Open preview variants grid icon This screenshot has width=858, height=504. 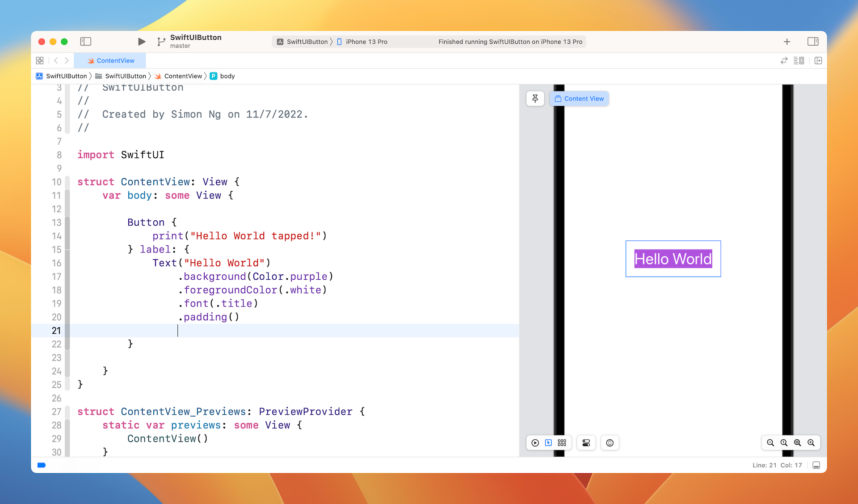562,443
